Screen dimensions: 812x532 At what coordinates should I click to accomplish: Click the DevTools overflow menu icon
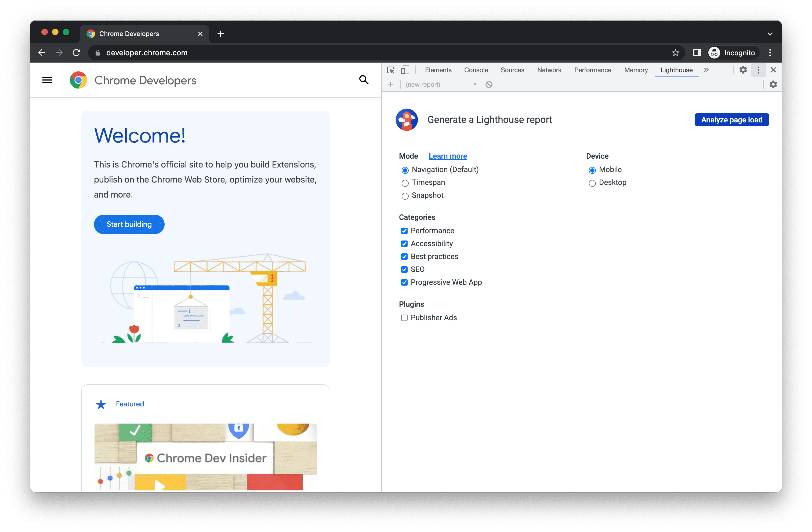coord(759,70)
